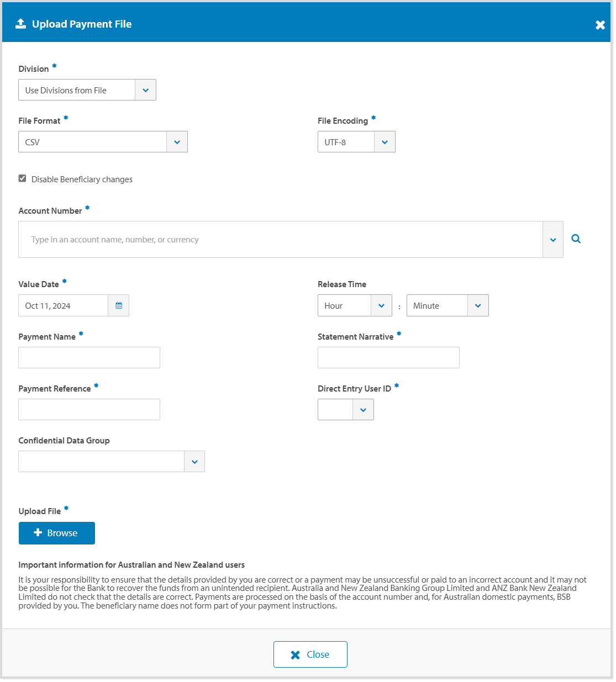Click the Close button at the bottom
The image size is (616, 682).
310,654
